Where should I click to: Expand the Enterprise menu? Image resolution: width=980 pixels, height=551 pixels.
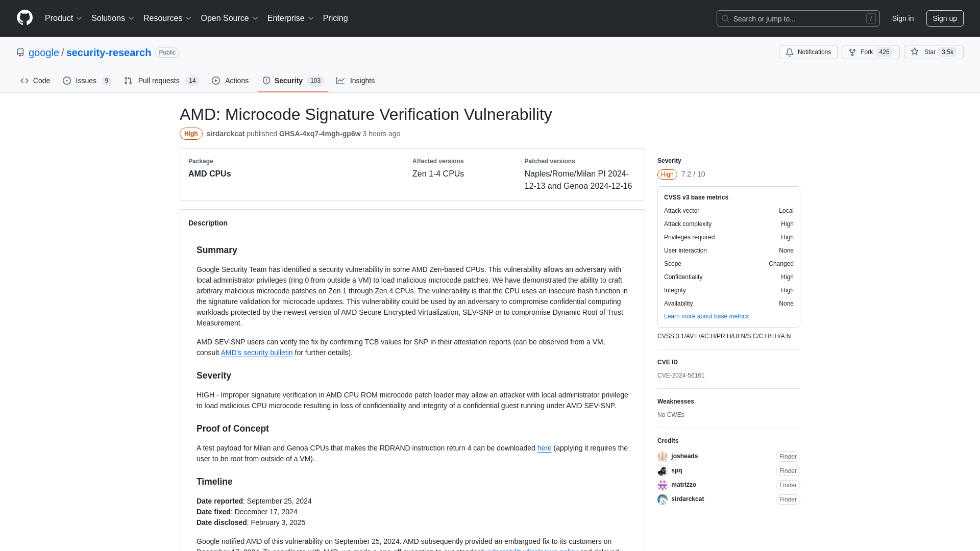coord(290,18)
